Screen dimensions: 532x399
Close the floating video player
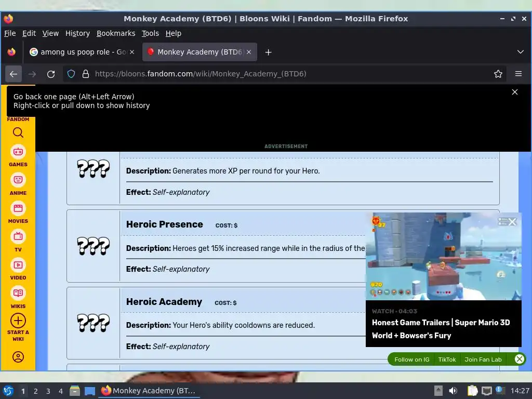512,222
